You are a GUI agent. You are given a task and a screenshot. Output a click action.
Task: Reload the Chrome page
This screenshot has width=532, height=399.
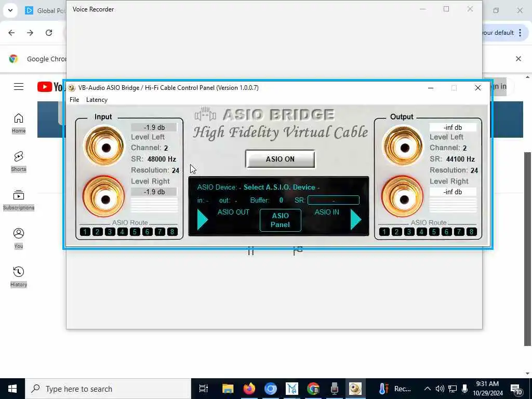[49, 33]
